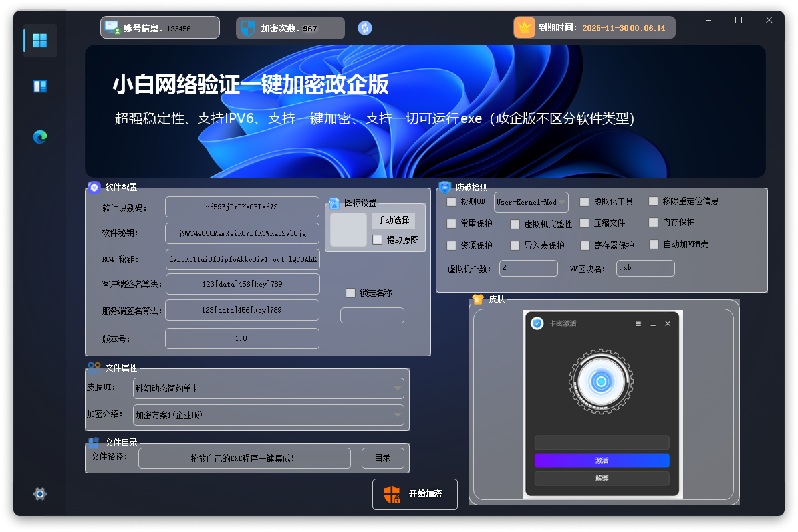Click the EXE drag-drop file path field

click(x=244, y=458)
